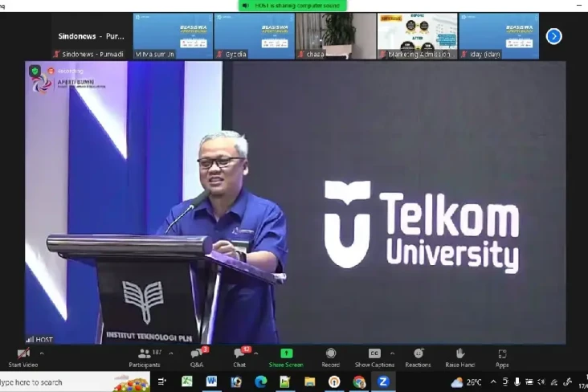Open the Reactions menu
The height and width of the screenshot is (392, 588).
pyautogui.click(x=419, y=358)
